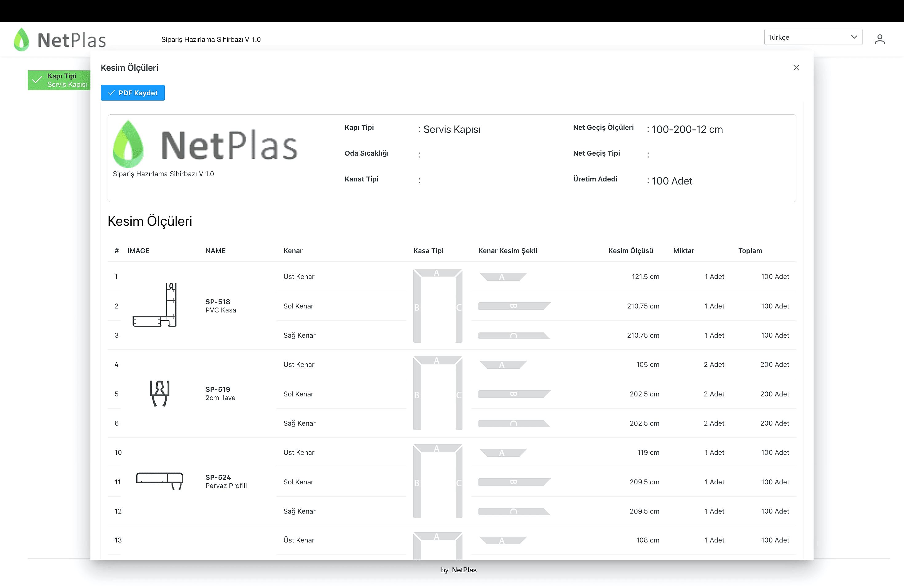The width and height of the screenshot is (904, 588).
Task: Click the NetPlas logo in header
Action: click(x=60, y=39)
